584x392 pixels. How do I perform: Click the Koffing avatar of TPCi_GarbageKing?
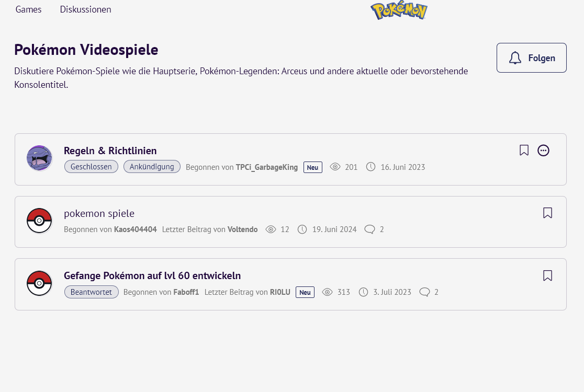pyautogui.click(x=39, y=158)
